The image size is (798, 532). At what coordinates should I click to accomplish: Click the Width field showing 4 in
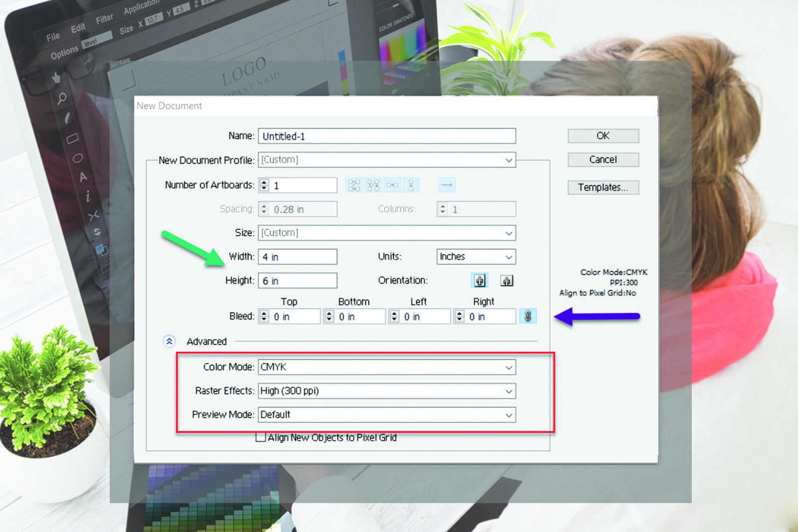(x=298, y=257)
